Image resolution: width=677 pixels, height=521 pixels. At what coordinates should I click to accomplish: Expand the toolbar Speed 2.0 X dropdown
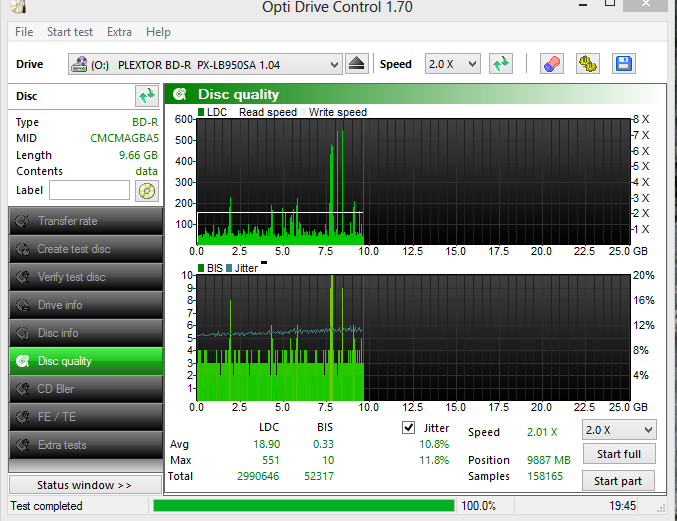[x=472, y=64]
